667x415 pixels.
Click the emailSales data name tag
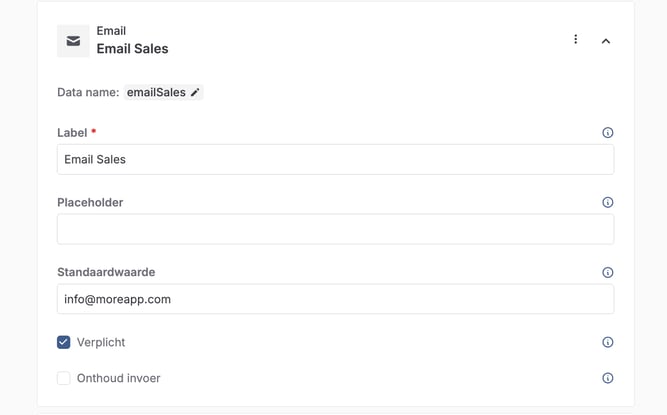point(156,93)
